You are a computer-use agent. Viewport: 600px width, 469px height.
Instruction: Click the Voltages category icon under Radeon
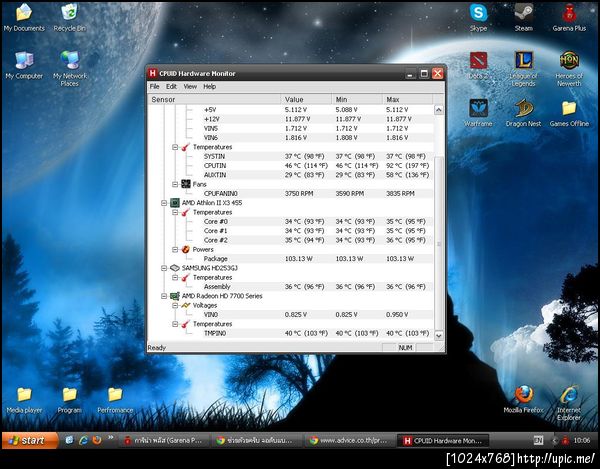(x=186, y=305)
